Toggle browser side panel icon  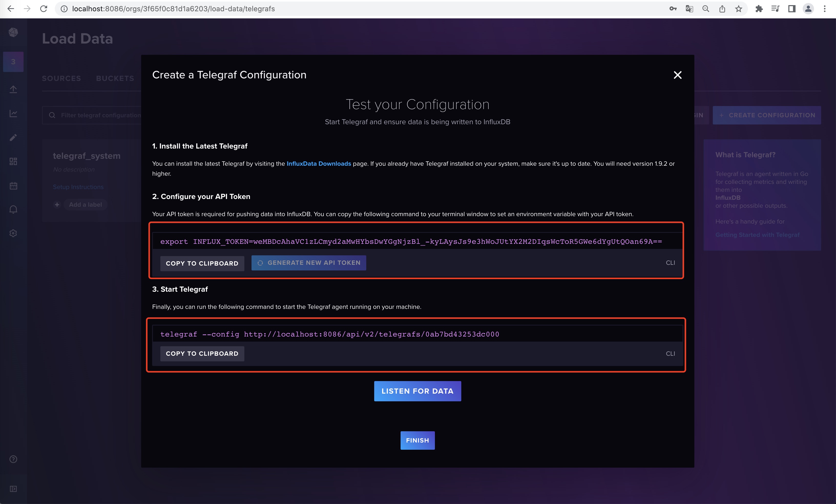792,9
